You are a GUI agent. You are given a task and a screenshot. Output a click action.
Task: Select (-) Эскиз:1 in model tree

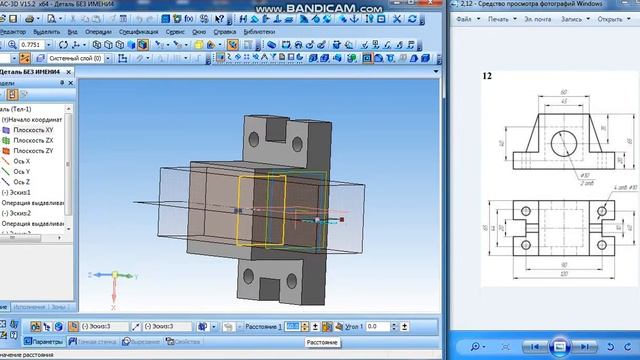tap(16, 192)
